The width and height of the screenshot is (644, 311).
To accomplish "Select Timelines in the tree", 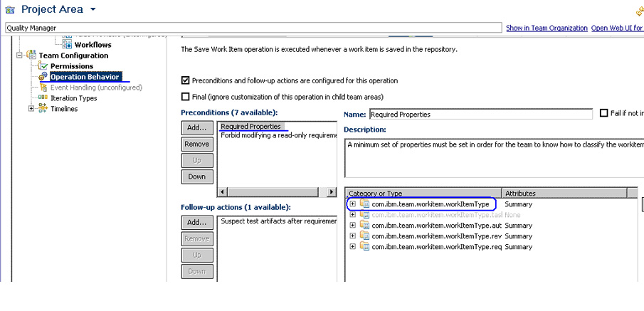I will coord(64,109).
